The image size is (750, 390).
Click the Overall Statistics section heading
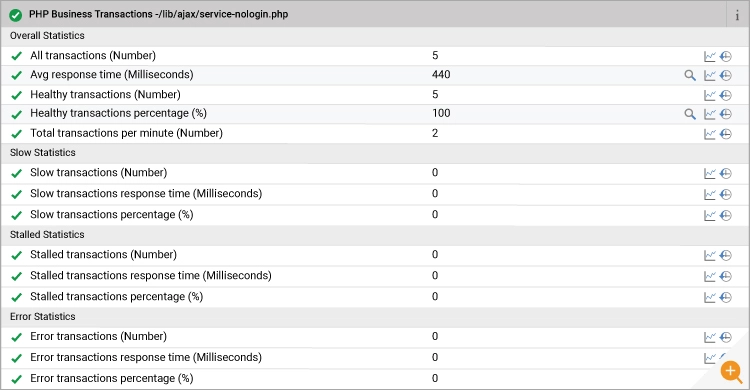tap(47, 36)
